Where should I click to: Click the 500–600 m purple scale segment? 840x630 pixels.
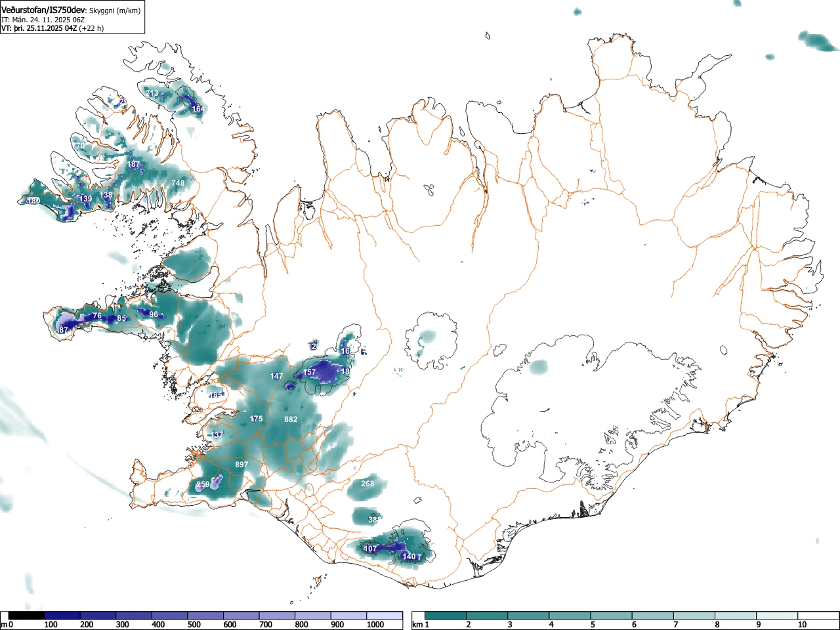[x=206, y=616]
